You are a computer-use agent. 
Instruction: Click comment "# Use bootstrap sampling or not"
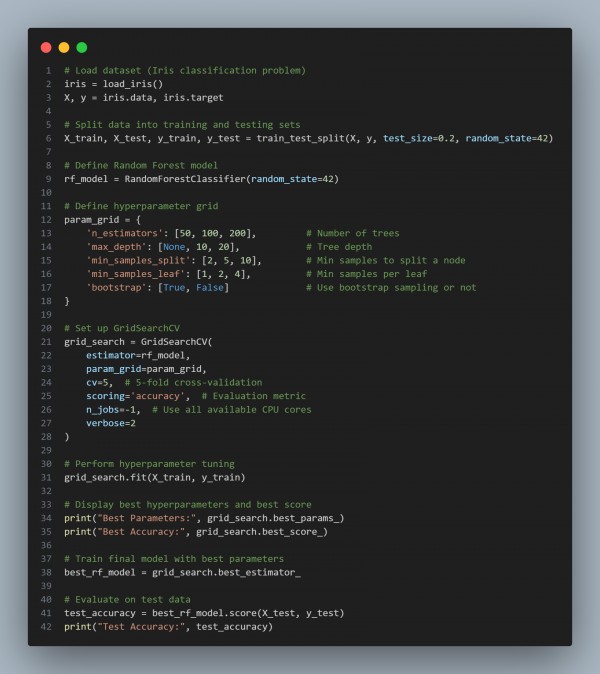tap(391, 288)
